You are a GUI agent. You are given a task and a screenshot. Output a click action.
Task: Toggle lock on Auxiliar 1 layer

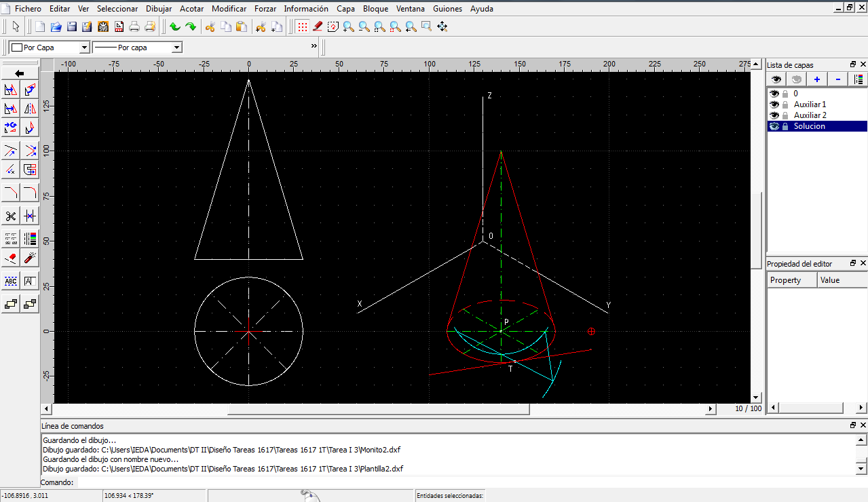click(785, 104)
